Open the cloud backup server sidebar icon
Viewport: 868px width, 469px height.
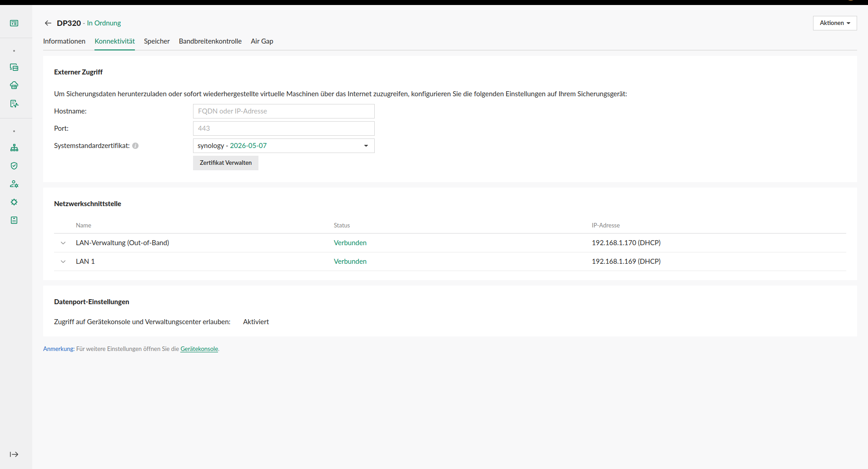[14, 85]
